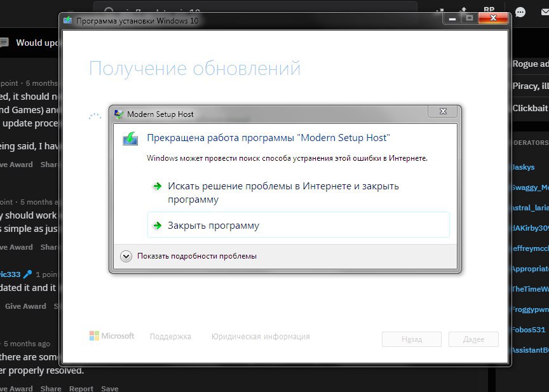549x392 pixels.
Task: Click the Назад button in Windows 10 setup
Action: coord(411,339)
